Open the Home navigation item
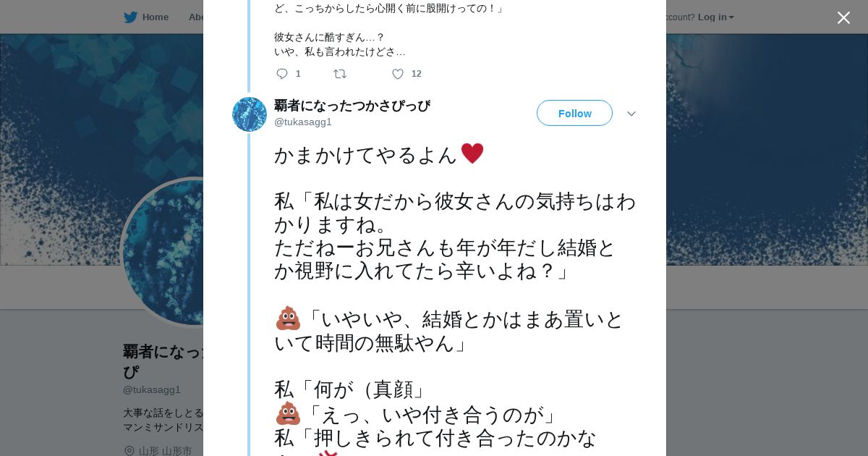Image resolution: width=868 pixels, height=456 pixels. pyautogui.click(x=155, y=17)
